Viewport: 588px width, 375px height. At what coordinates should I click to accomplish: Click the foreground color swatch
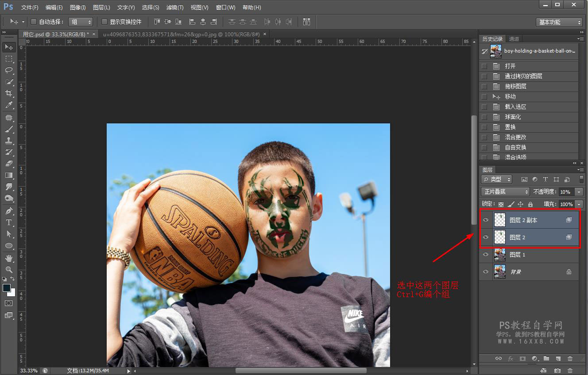point(6,288)
